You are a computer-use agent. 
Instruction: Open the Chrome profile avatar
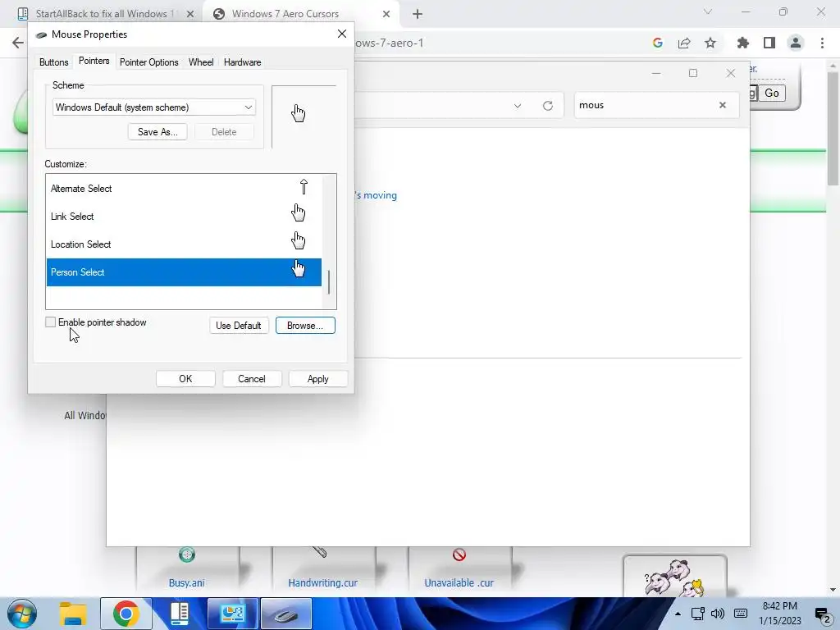pyautogui.click(x=796, y=43)
